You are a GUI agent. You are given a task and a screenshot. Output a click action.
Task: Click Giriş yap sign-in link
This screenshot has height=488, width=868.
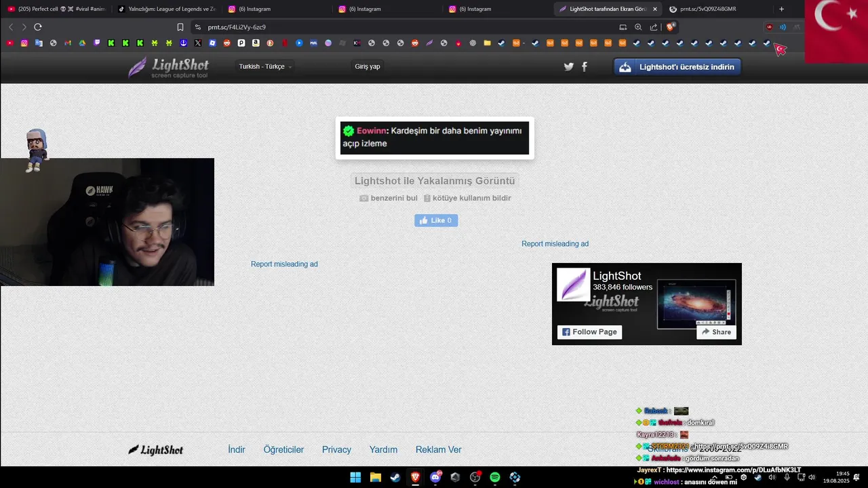[x=368, y=66]
